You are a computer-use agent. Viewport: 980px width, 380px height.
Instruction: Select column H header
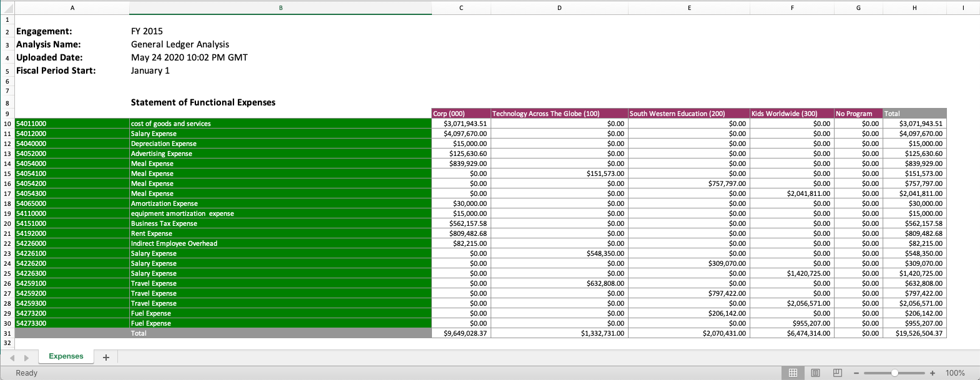[x=914, y=8]
